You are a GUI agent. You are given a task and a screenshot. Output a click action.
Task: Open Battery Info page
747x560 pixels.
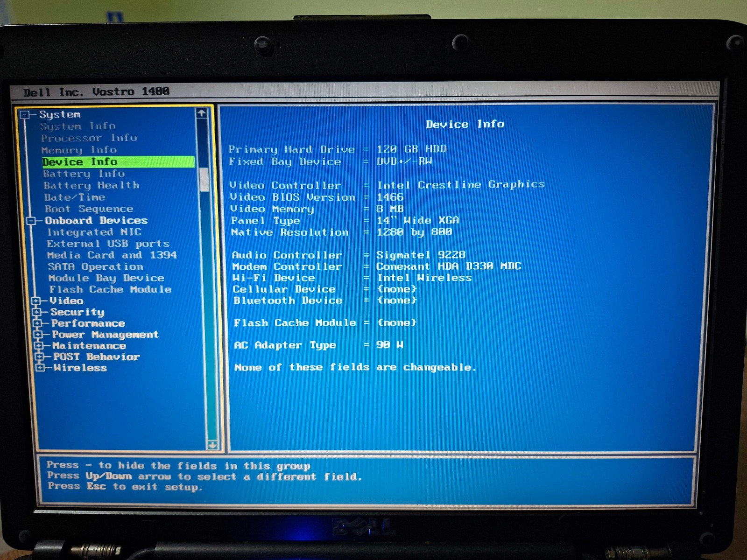pos(84,174)
